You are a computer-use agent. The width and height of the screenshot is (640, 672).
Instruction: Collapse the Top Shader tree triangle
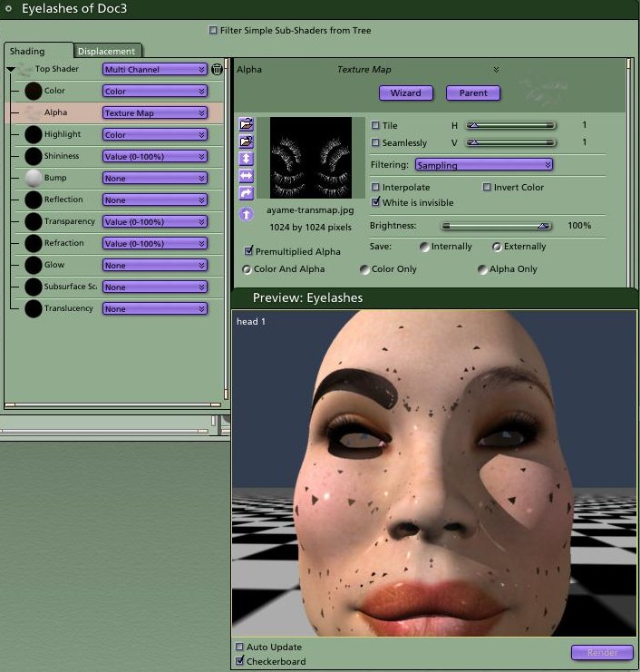(x=11, y=69)
